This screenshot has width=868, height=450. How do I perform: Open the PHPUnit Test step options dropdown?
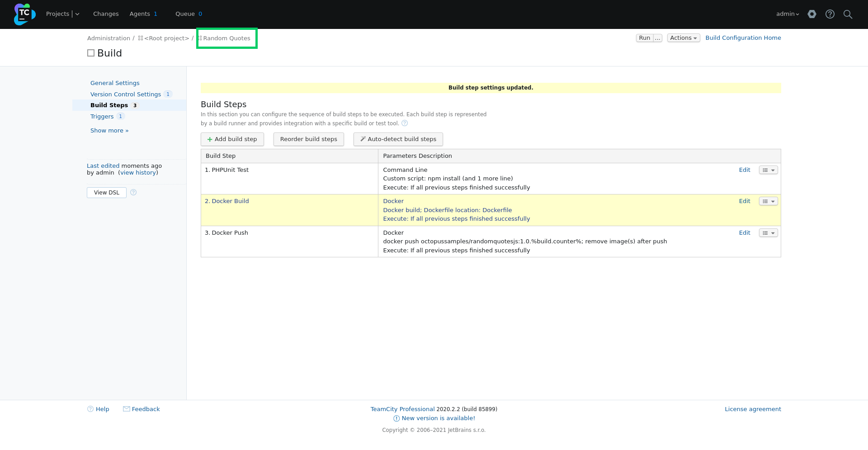(x=768, y=170)
